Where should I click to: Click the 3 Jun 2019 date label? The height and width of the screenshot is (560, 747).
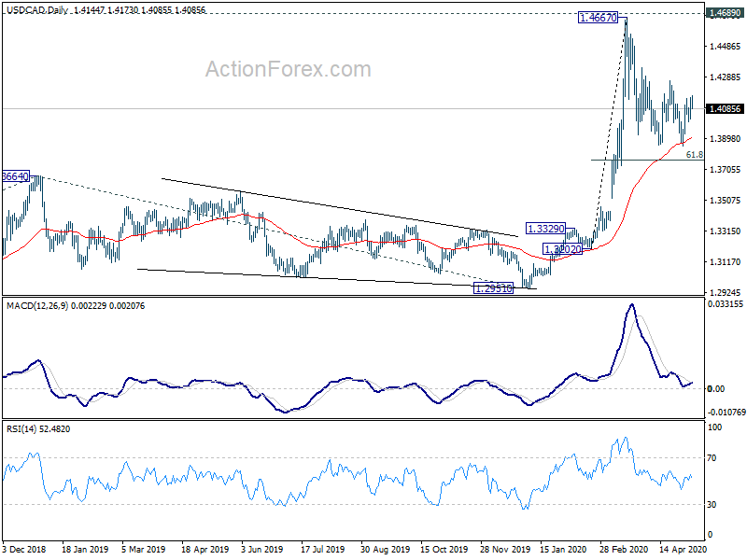pyautogui.click(x=263, y=549)
